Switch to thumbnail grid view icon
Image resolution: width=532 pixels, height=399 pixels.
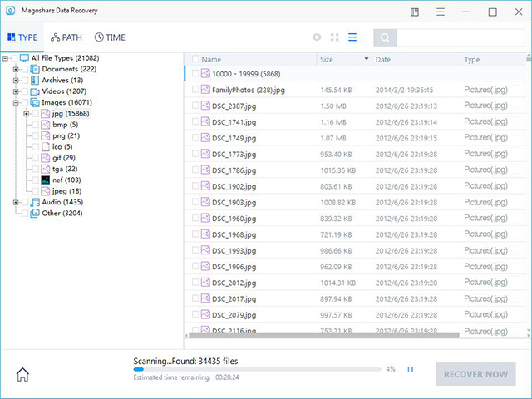(x=335, y=37)
